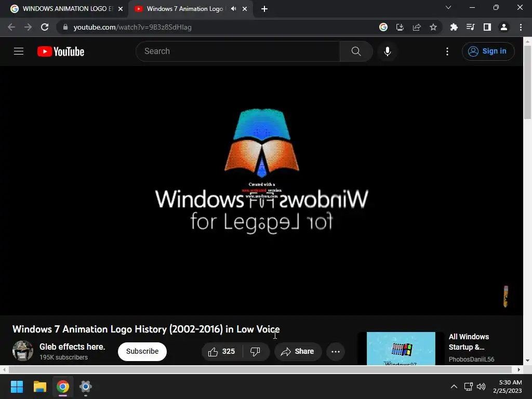Image resolution: width=532 pixels, height=399 pixels.
Task: Open Gleb effects here channel avatar
Action: [23, 351]
